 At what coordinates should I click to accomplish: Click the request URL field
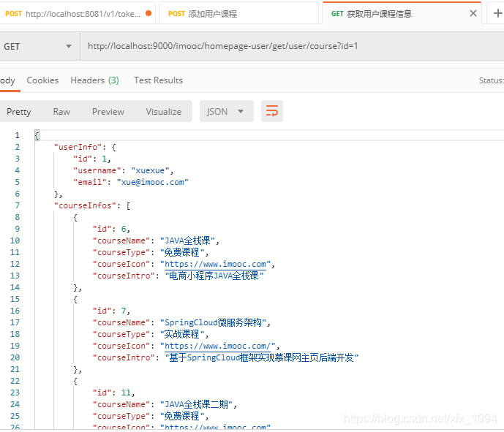[292, 46]
